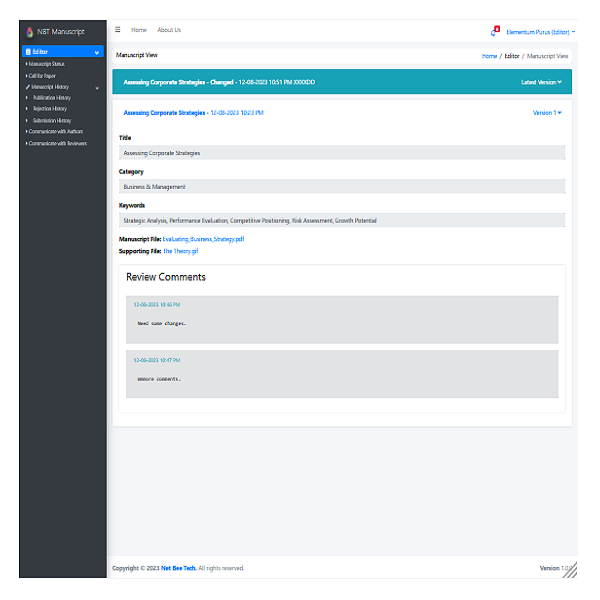The height and width of the screenshot is (600, 600).
Task: Click the Home breadcrumb link
Action: coord(489,56)
